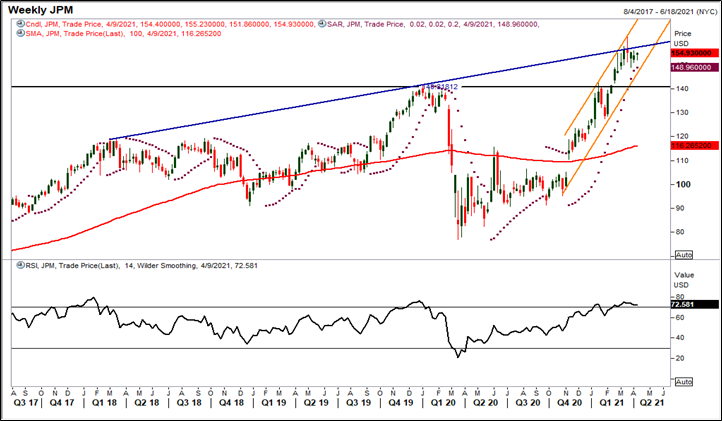Select the SMA JPM 100 legend text

click(x=123, y=34)
